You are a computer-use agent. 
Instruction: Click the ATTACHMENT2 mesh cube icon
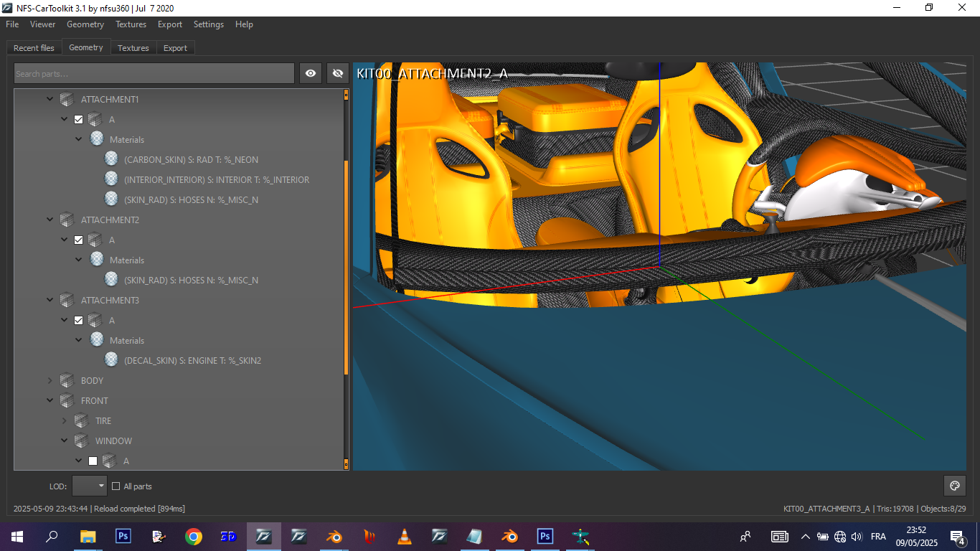pyautogui.click(x=67, y=220)
